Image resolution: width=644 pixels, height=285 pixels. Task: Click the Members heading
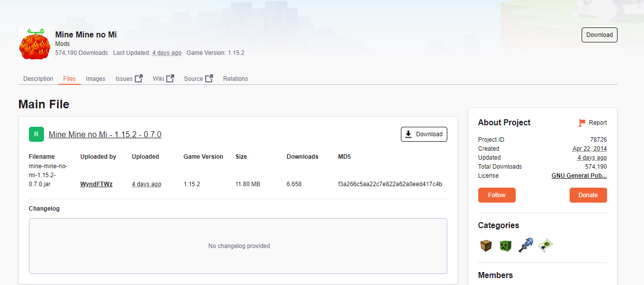[495, 275]
